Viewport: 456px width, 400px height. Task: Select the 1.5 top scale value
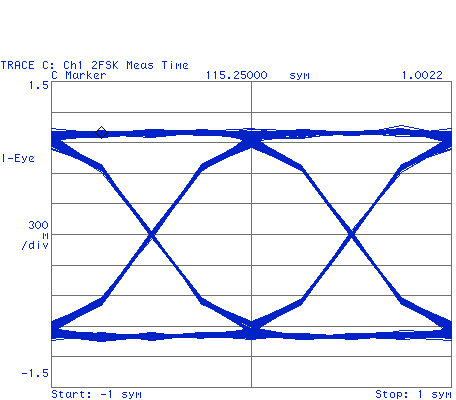coord(39,85)
